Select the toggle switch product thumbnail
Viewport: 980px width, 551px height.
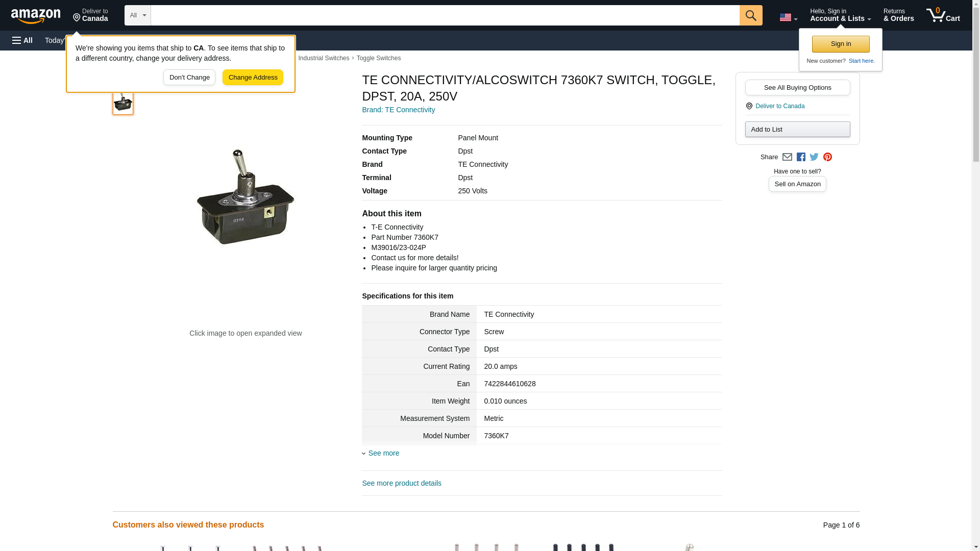[123, 103]
